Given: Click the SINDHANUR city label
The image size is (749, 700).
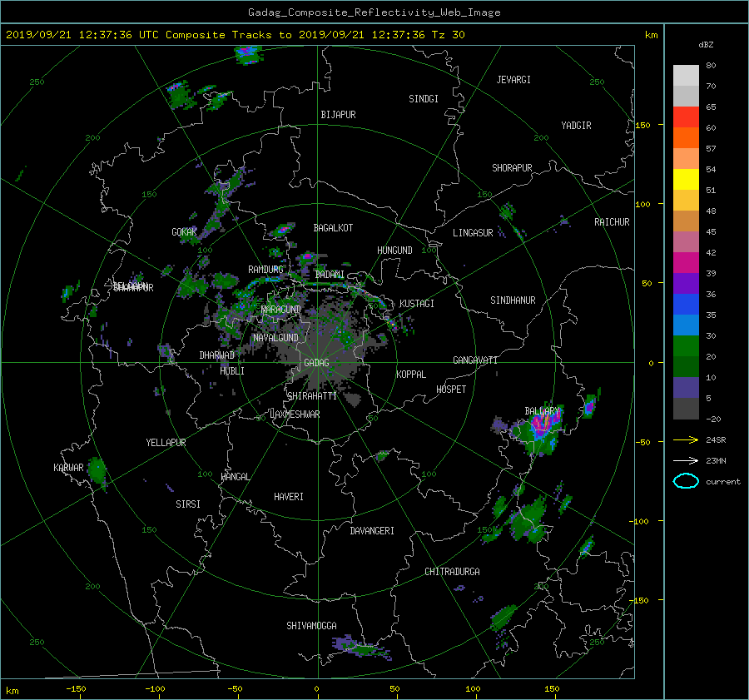Looking at the screenshot, I should (513, 300).
